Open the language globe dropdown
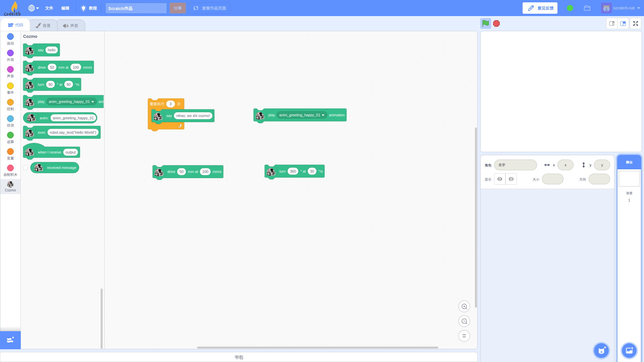The width and height of the screenshot is (644, 362). [33, 8]
